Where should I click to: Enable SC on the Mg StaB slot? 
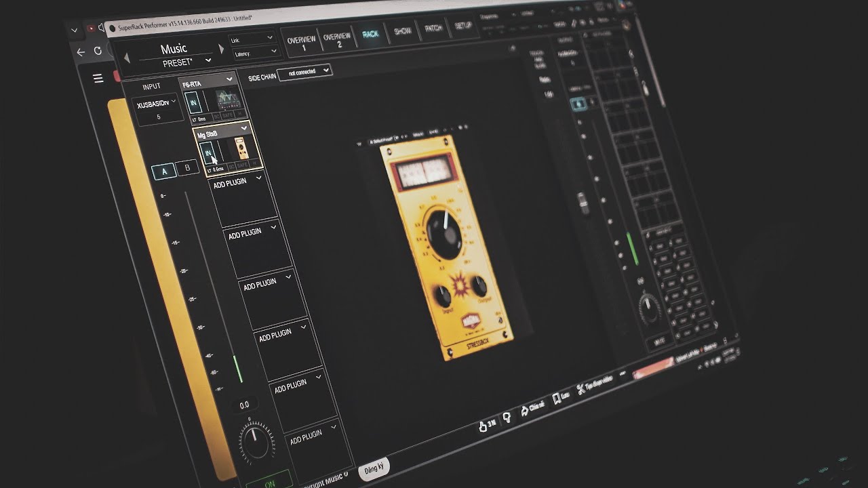(231, 166)
